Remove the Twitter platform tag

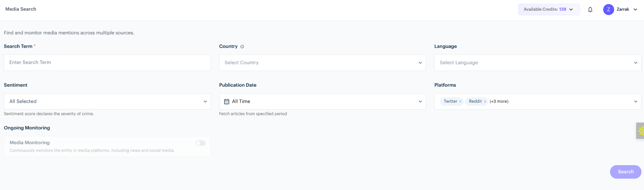point(460,101)
